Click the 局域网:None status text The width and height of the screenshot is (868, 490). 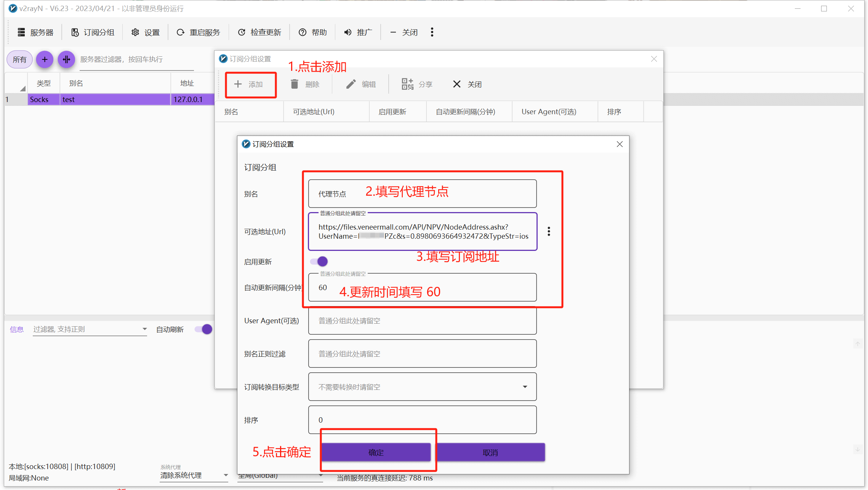[x=29, y=478]
